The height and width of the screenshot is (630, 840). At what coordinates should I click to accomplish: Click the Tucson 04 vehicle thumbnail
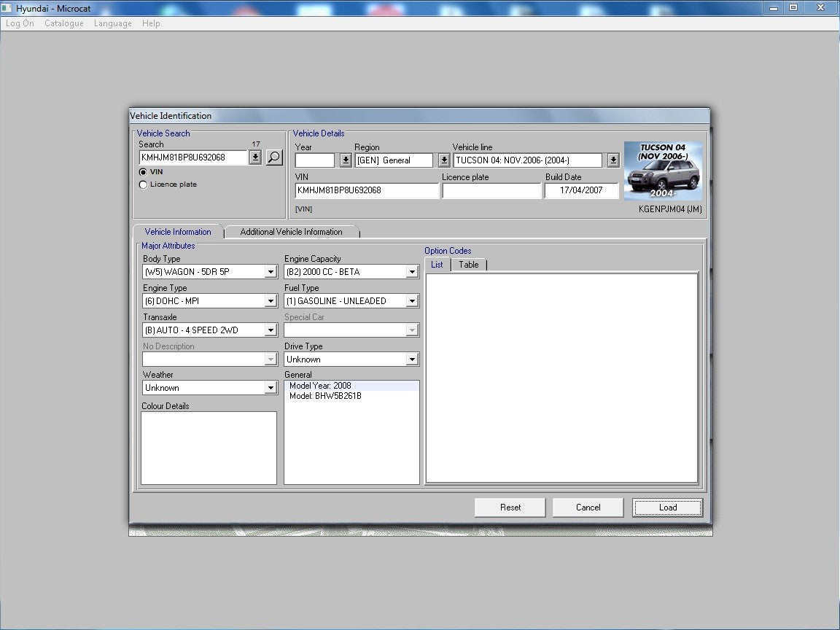[x=663, y=171]
